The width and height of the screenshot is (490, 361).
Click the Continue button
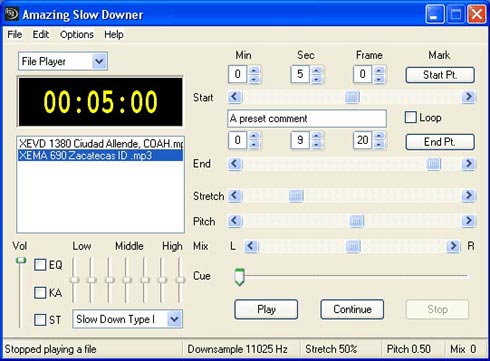click(352, 309)
